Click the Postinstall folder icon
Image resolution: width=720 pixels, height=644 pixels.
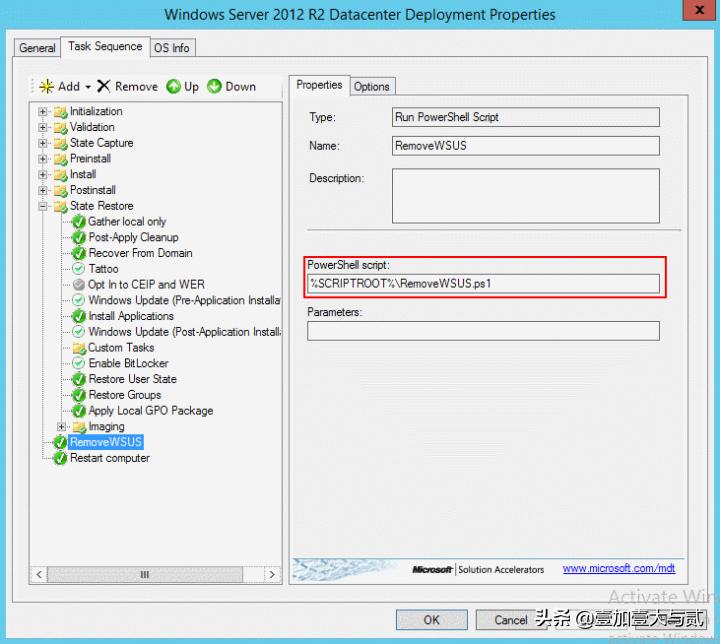coord(61,190)
